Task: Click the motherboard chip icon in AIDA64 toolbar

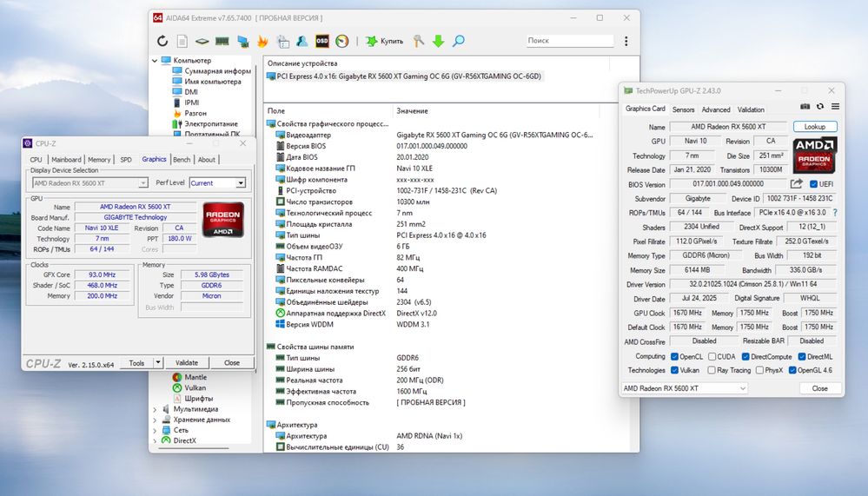Action: click(202, 41)
